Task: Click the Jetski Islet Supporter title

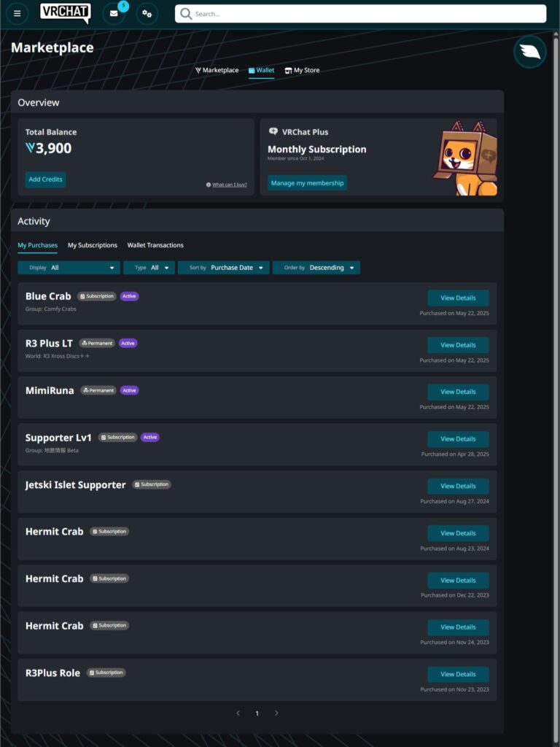Action: coord(75,485)
